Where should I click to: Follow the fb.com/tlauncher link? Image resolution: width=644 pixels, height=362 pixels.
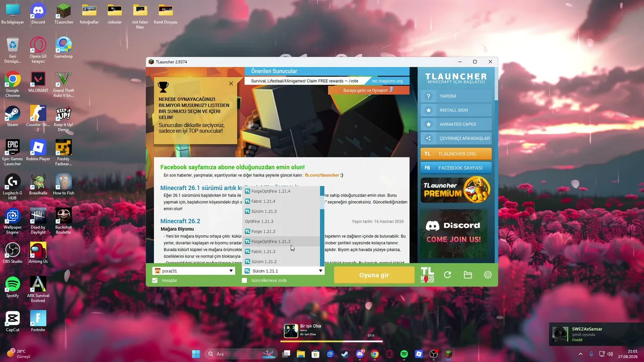click(x=322, y=175)
